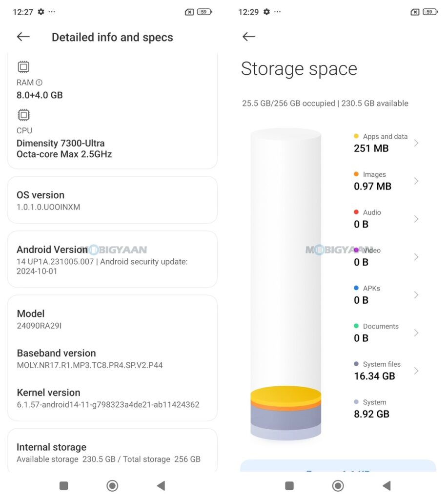This screenshot has height=500, width=448.
Task: Tap the yellow segment of the storage cylinder
Action: click(x=286, y=394)
